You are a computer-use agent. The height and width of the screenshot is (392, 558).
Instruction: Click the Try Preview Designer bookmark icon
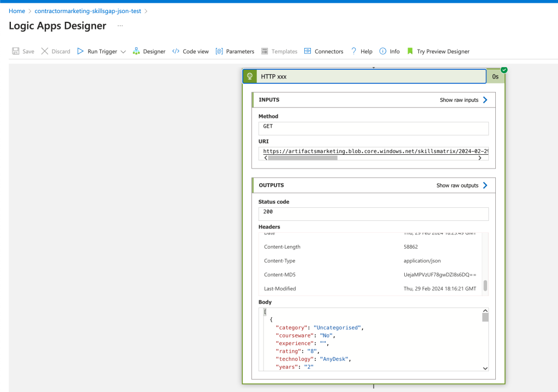pos(410,51)
